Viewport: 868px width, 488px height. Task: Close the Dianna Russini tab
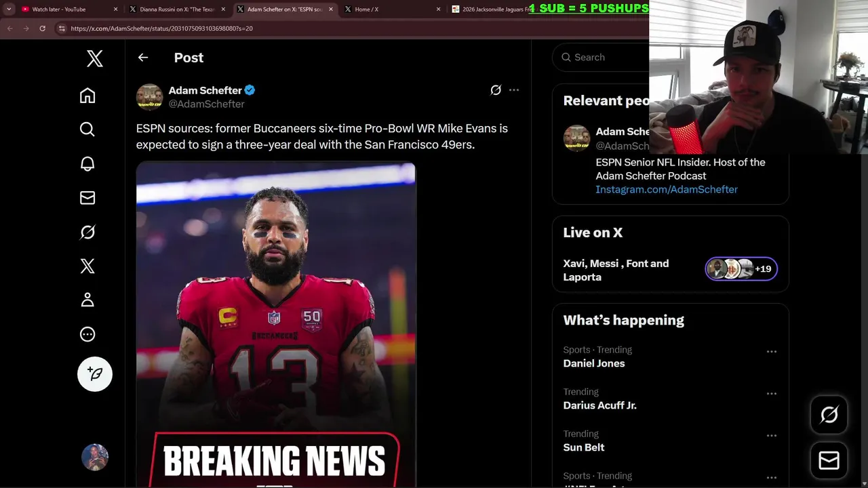click(x=223, y=9)
